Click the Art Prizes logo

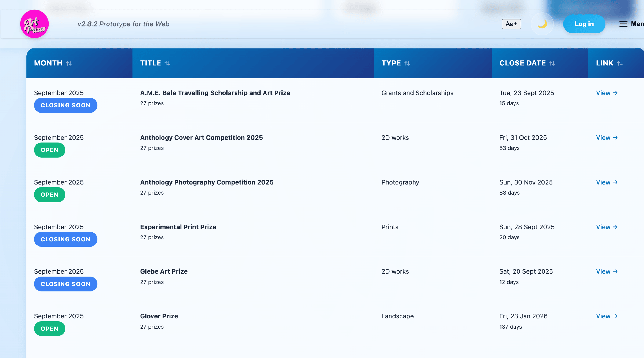click(34, 24)
